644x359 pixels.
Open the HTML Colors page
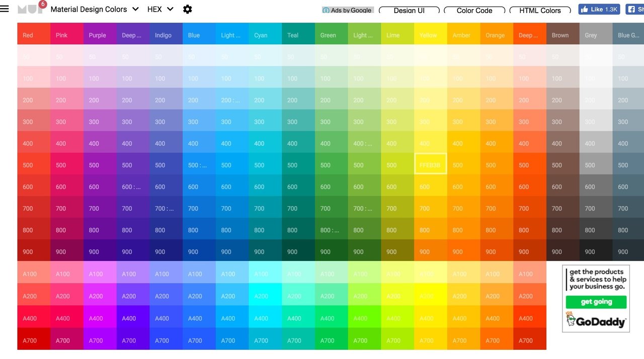(x=540, y=10)
